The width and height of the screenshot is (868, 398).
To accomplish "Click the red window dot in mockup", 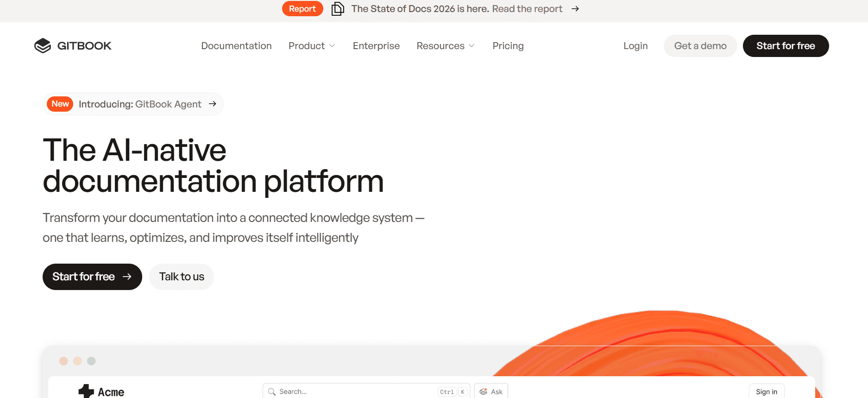I will pos(63,361).
